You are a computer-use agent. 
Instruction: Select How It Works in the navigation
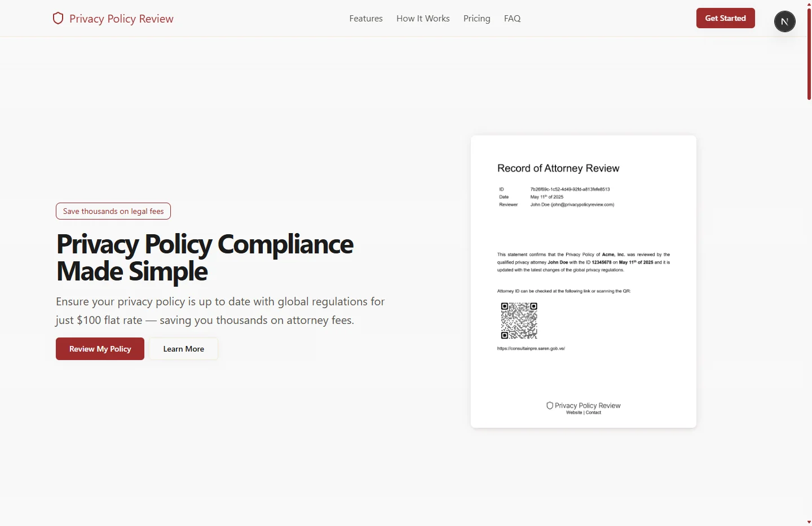423,18
